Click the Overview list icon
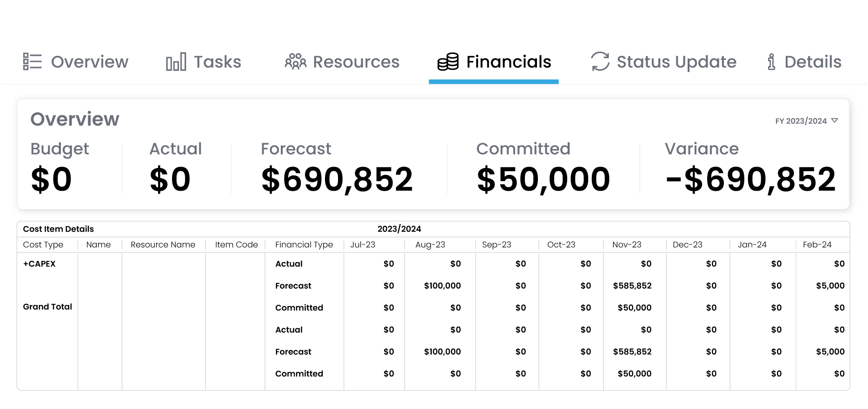This screenshot has width=868, height=409. (x=33, y=61)
